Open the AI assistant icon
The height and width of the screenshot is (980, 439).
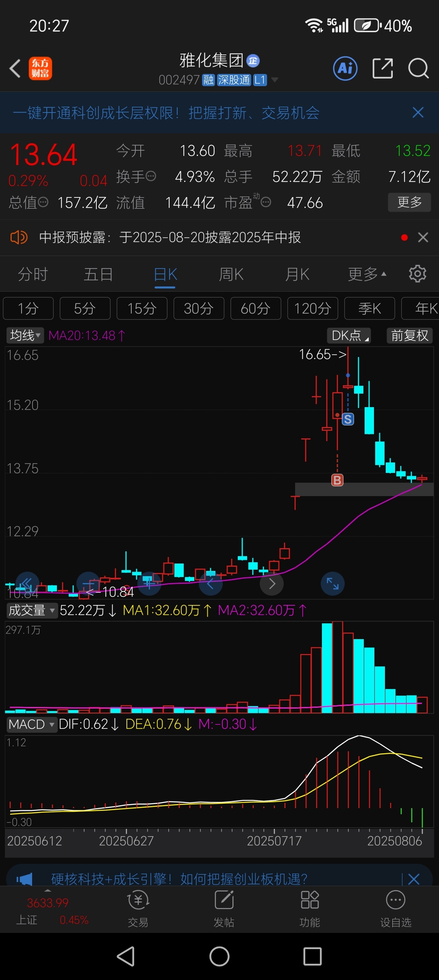tap(345, 68)
